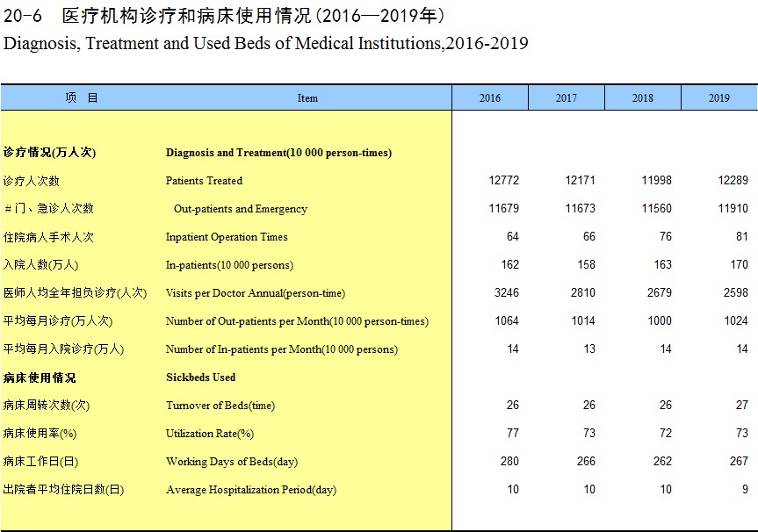Viewport: 758px width, 532px height.
Task: Click Working Days of Beds 2016 value 280
Action: pyautogui.click(x=509, y=462)
